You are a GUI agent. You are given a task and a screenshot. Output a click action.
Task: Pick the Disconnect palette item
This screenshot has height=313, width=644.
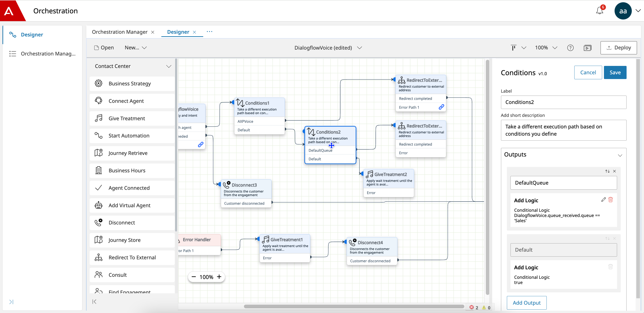132,223
